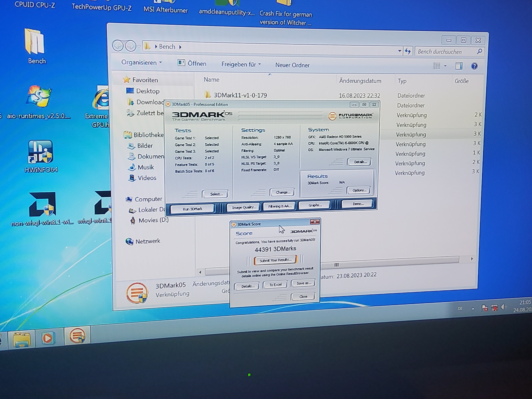Click the Neuer Ordner toolbar item
The width and height of the screenshot is (532, 399).
pyautogui.click(x=292, y=65)
